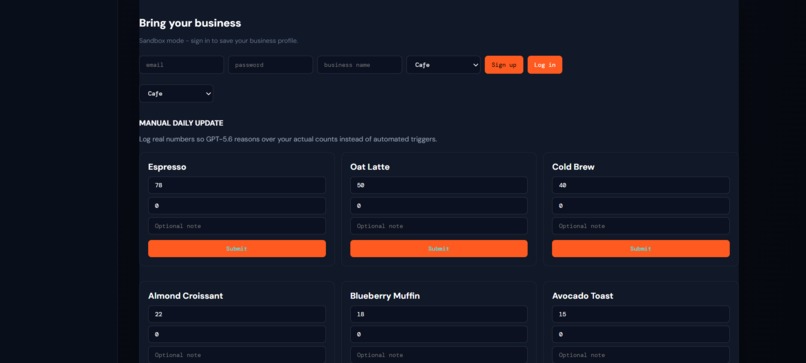The height and width of the screenshot is (363, 806).
Task: Click the "Bring your business" heading
Action: (190, 23)
